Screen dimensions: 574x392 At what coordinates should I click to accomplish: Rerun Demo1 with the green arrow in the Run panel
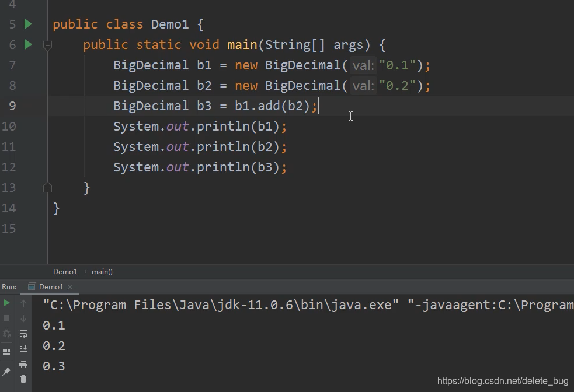tap(6, 303)
